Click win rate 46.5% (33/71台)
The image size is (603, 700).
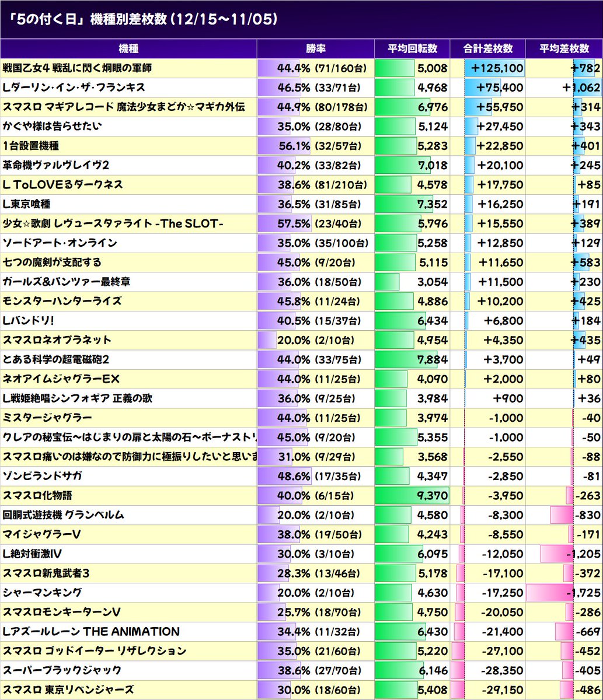click(x=319, y=88)
